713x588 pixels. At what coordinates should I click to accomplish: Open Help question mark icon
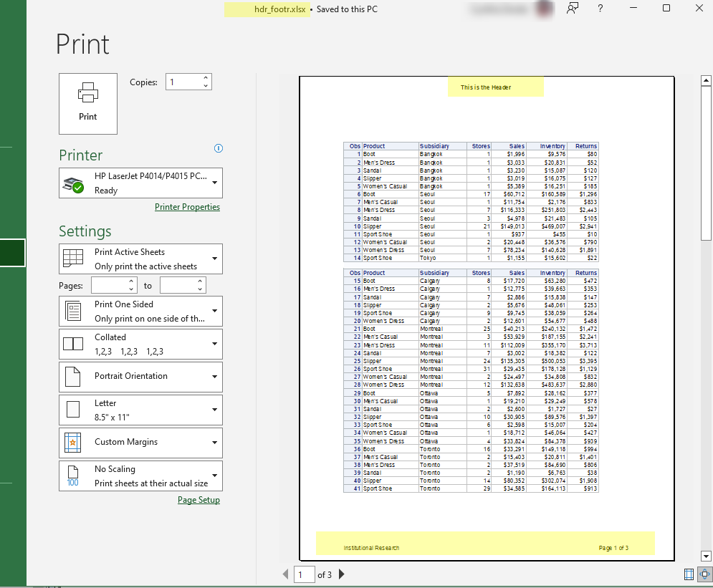(x=600, y=9)
